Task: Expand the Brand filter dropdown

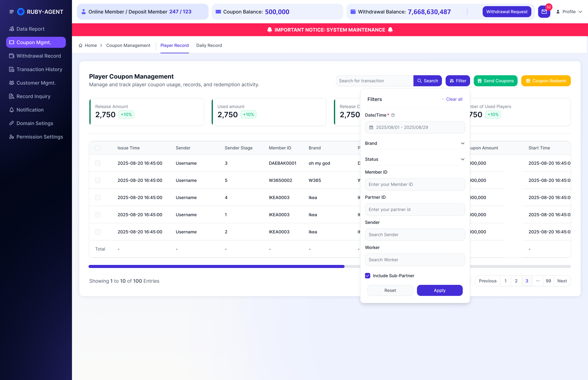Action: coord(415,143)
